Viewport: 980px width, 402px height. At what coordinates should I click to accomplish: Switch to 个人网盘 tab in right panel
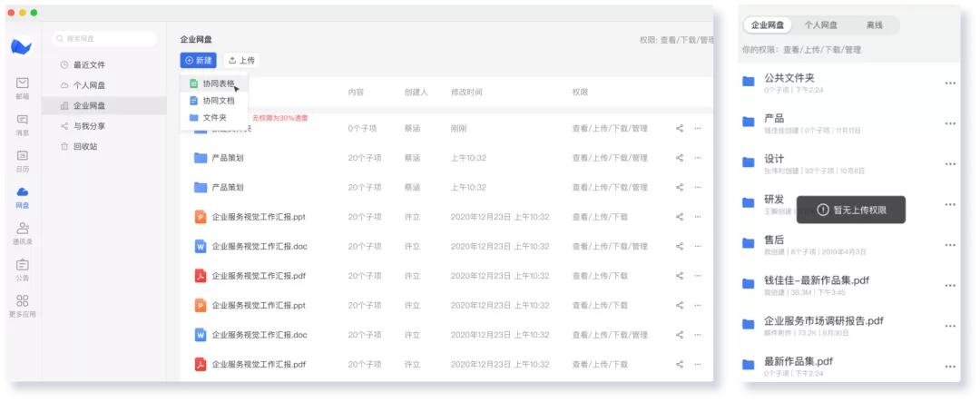tap(820, 25)
